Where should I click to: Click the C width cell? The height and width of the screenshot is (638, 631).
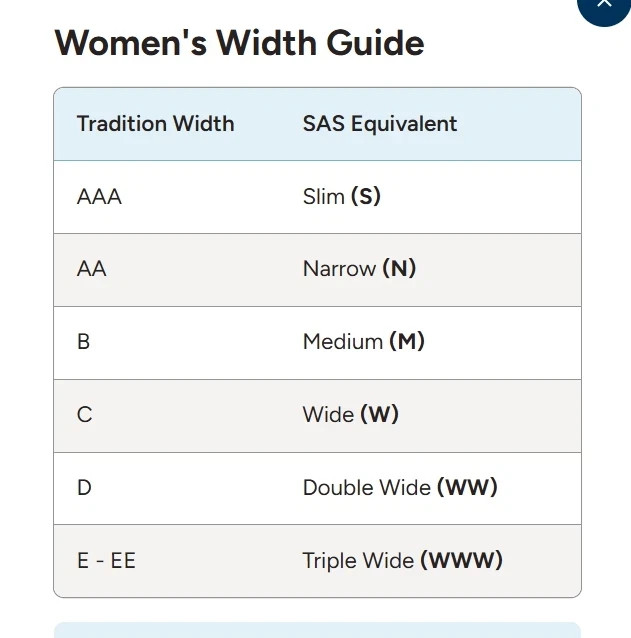coord(84,415)
